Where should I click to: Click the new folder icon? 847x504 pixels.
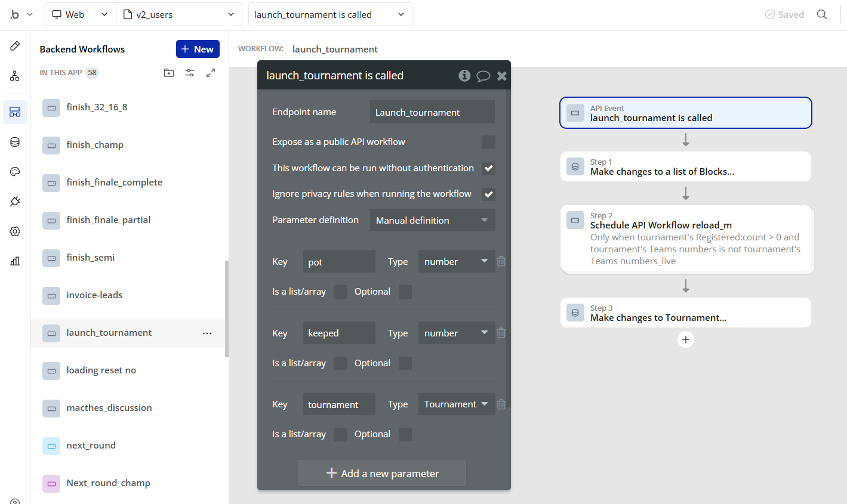tap(169, 73)
